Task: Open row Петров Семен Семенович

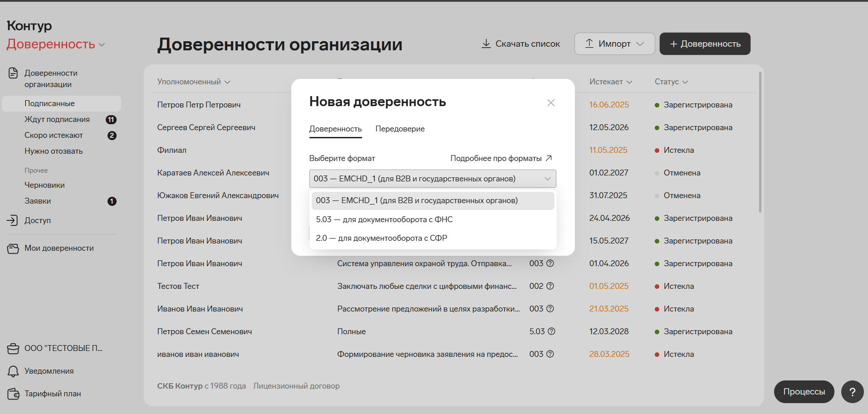Action: (x=204, y=331)
